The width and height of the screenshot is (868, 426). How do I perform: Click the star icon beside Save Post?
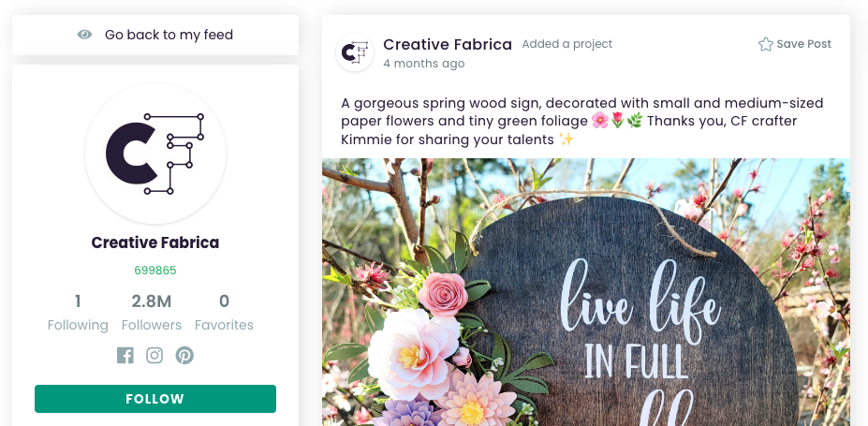coord(765,44)
